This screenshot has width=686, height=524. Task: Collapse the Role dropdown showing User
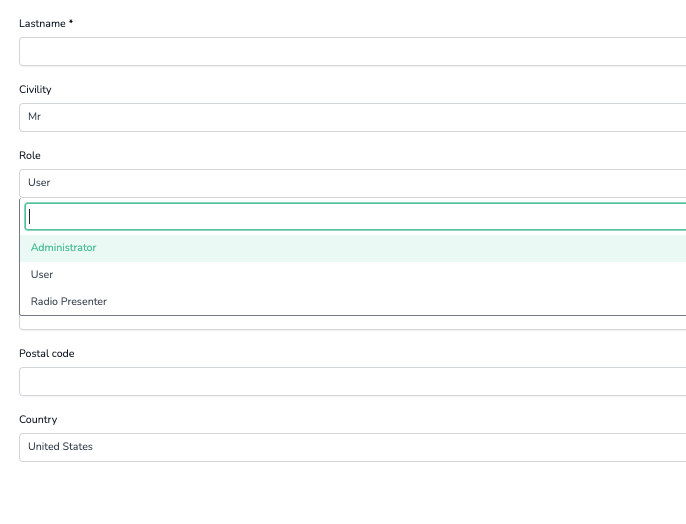353,183
